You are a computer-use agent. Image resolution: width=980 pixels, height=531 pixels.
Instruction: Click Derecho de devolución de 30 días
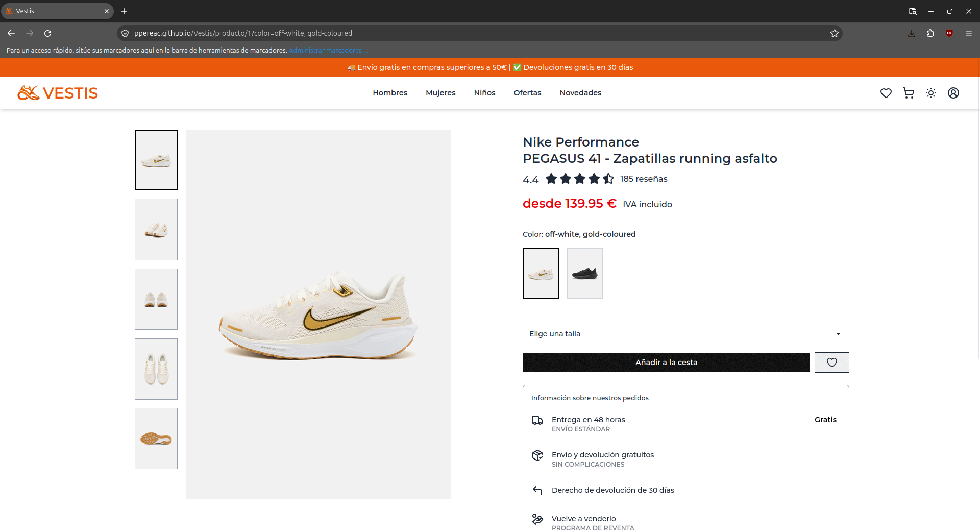[612, 490]
